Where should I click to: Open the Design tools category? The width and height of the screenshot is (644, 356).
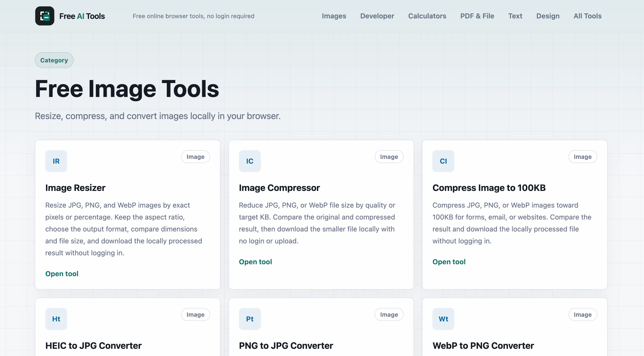point(548,16)
